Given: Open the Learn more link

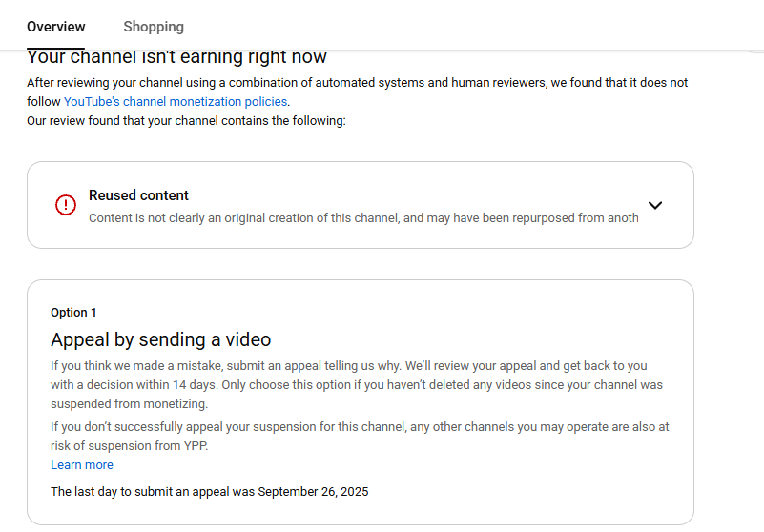Looking at the screenshot, I should [82, 465].
